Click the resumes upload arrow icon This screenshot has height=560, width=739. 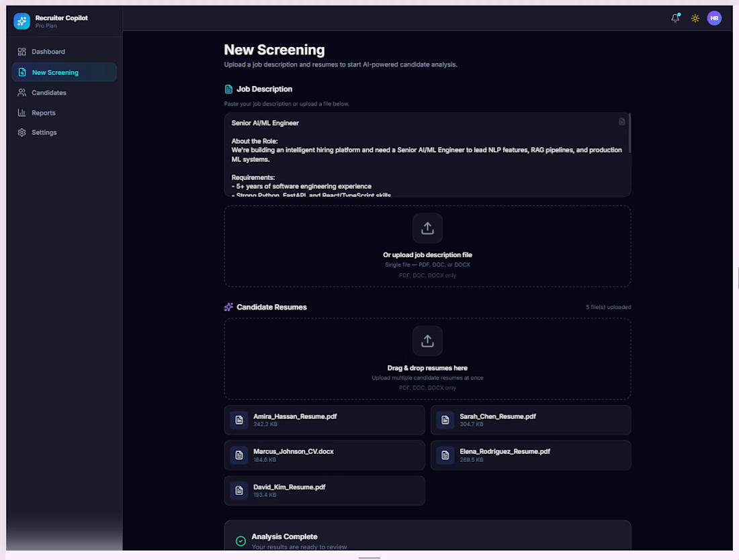427,341
